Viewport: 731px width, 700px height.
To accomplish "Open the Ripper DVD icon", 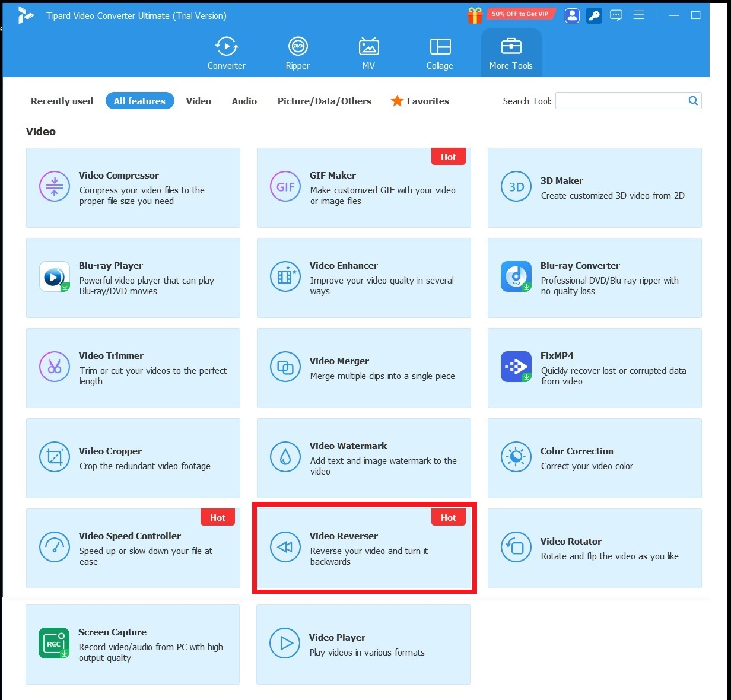I will point(297,46).
